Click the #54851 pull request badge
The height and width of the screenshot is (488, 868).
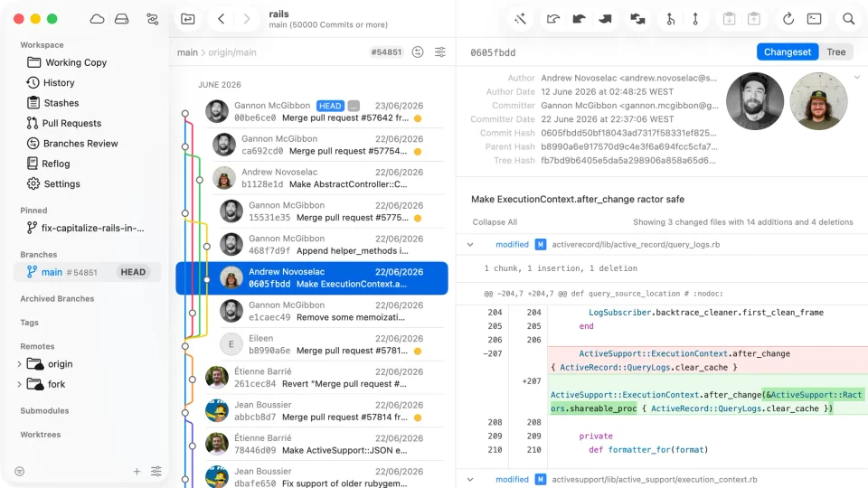[x=386, y=52]
